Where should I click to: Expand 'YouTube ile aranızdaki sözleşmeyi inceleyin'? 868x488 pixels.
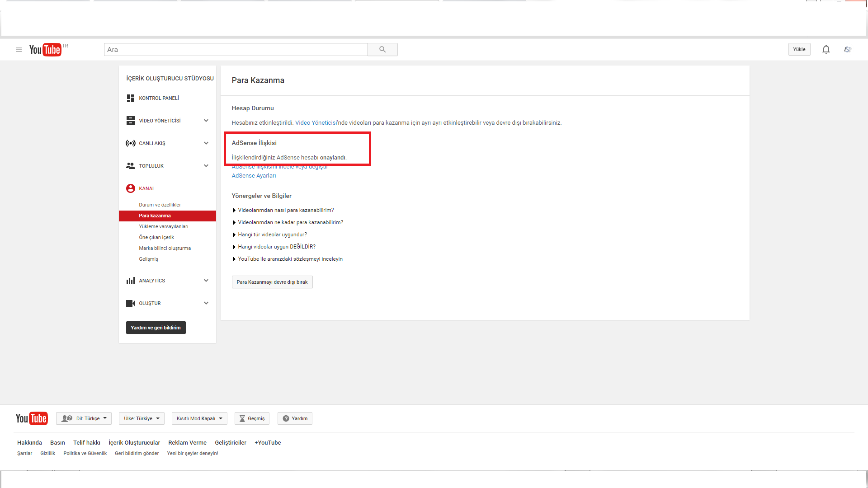click(288, 259)
